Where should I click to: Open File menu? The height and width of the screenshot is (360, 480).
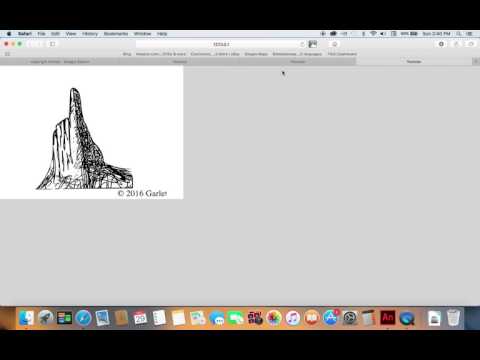tap(41, 34)
